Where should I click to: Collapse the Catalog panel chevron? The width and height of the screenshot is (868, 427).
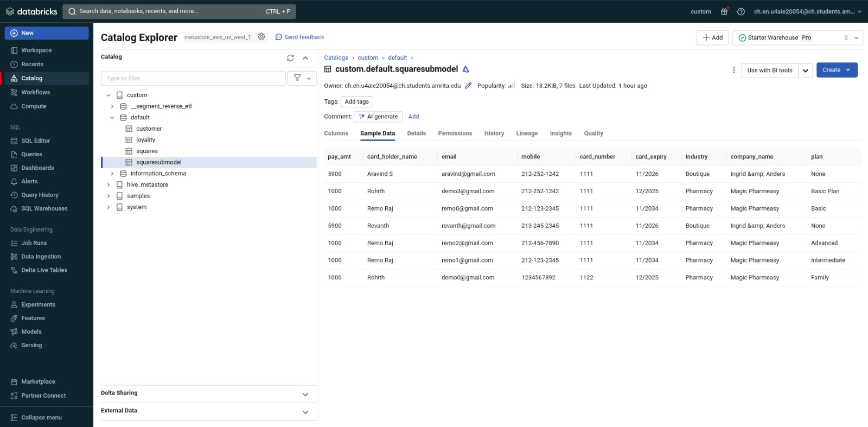point(305,58)
